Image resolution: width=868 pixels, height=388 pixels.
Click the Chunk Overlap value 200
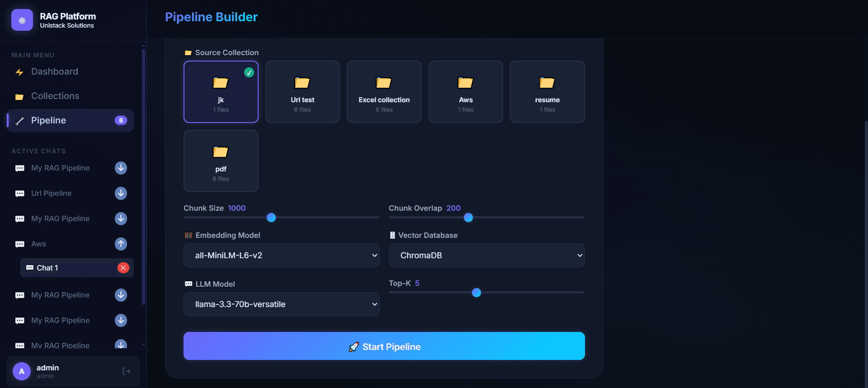click(x=453, y=208)
